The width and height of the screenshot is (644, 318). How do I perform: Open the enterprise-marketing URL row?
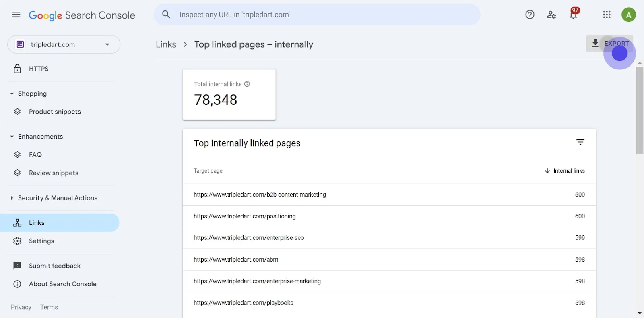(x=389, y=281)
